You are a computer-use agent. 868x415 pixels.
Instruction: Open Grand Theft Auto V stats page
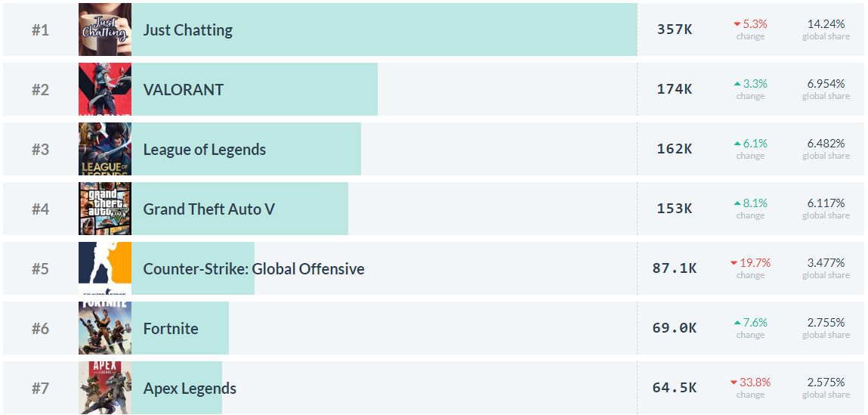coord(209,209)
